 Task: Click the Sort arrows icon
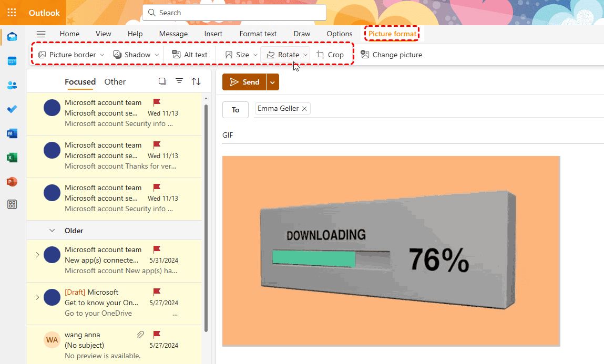(196, 81)
